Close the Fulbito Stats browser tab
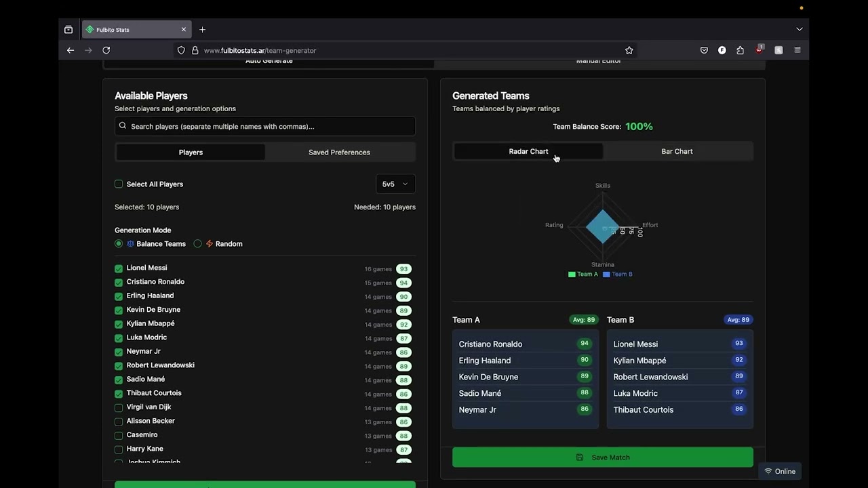Image resolution: width=868 pixels, height=488 pixels. click(183, 30)
